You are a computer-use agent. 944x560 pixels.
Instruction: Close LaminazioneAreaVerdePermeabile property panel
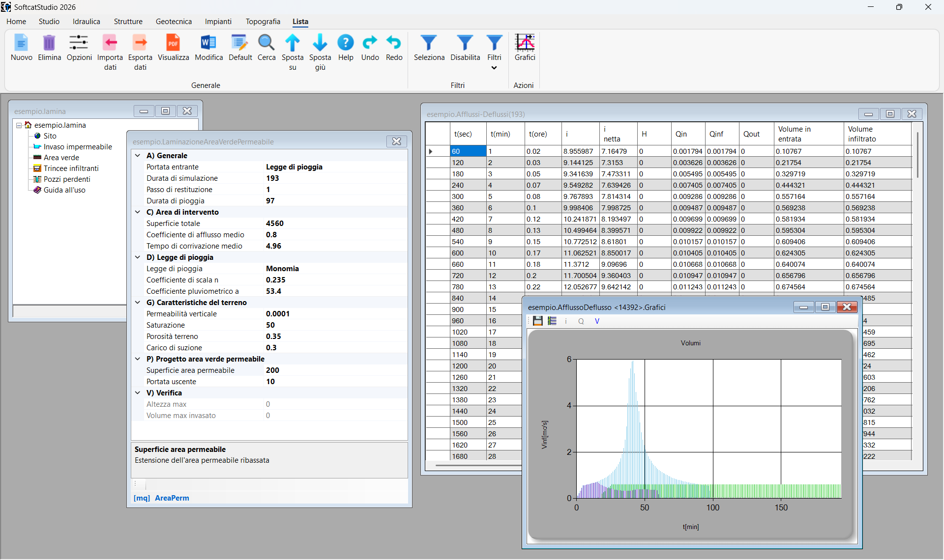pos(396,141)
